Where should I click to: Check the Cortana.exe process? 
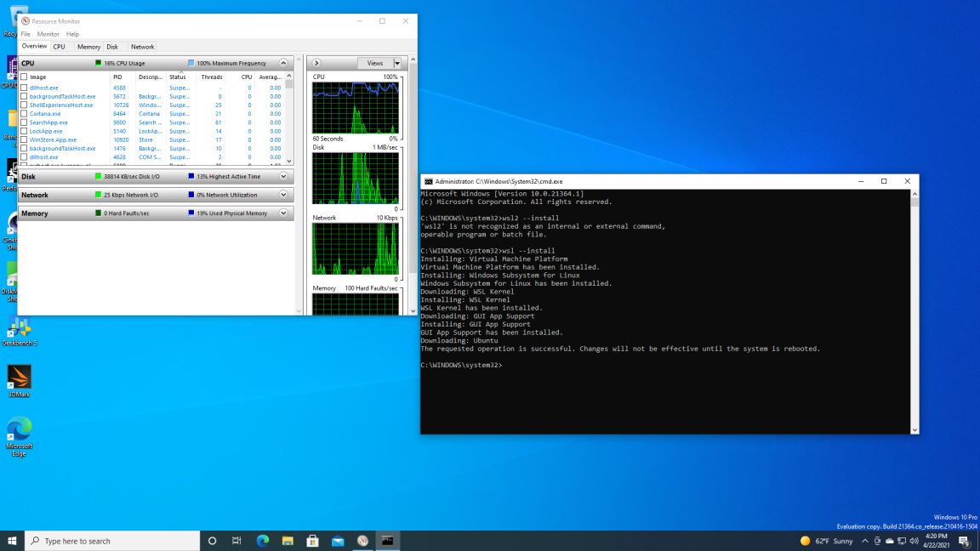[24, 114]
